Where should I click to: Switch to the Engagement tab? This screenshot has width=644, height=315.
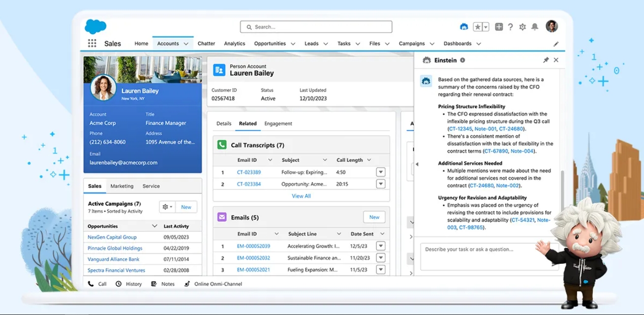tap(278, 124)
